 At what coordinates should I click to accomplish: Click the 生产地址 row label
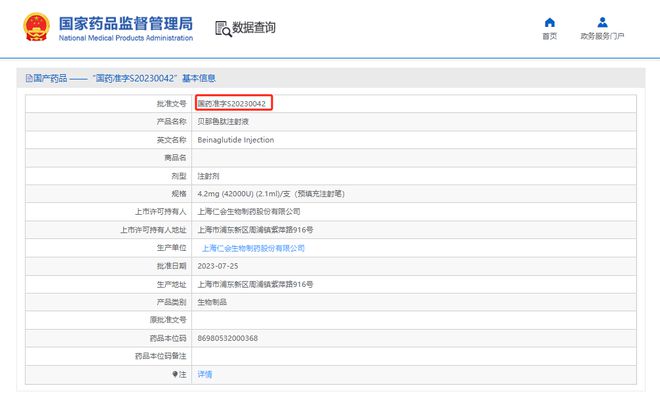pos(171,285)
